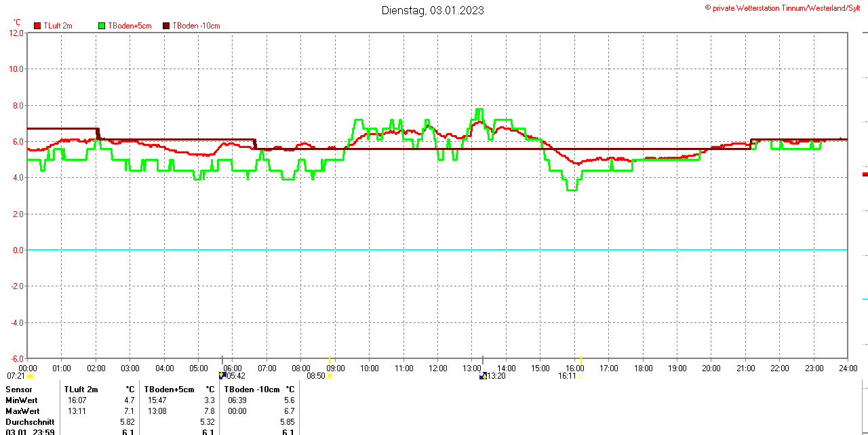
Task: Click the private Wetterstation Tinnum copyright text
Action: tap(785, 7)
